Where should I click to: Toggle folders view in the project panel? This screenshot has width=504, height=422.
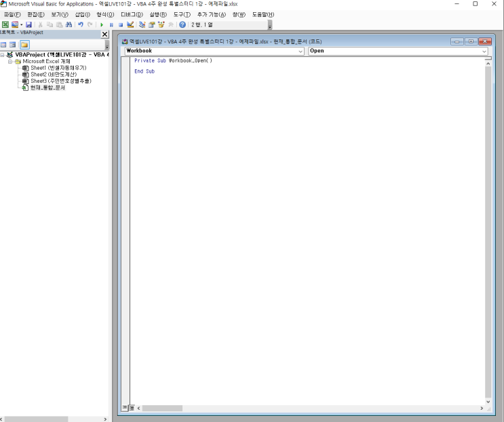tap(24, 45)
